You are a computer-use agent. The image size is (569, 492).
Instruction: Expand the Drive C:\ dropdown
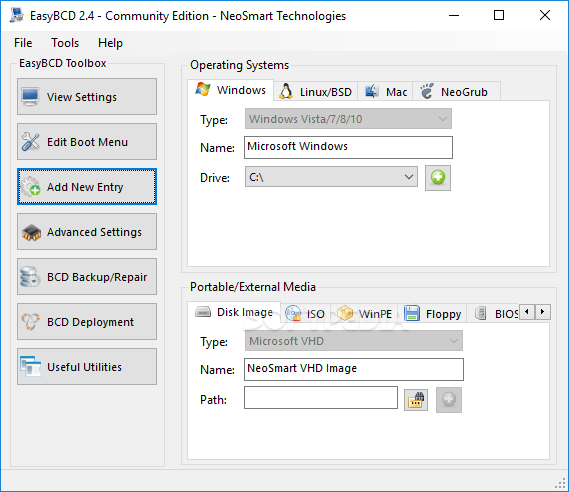pyautogui.click(x=331, y=177)
